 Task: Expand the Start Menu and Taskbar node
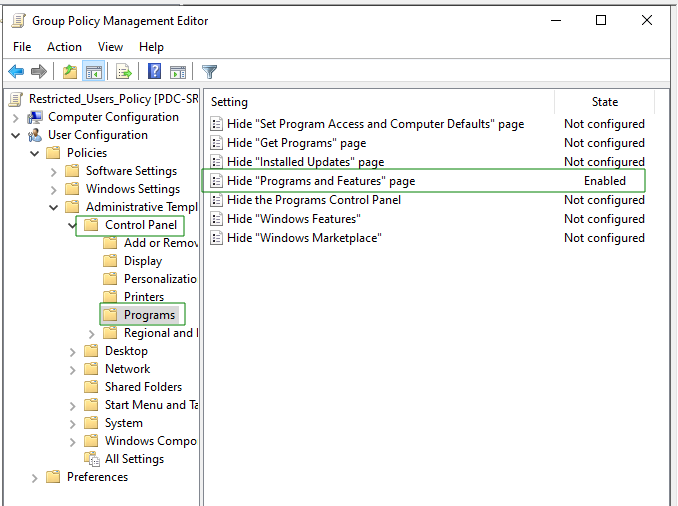pos(73,406)
